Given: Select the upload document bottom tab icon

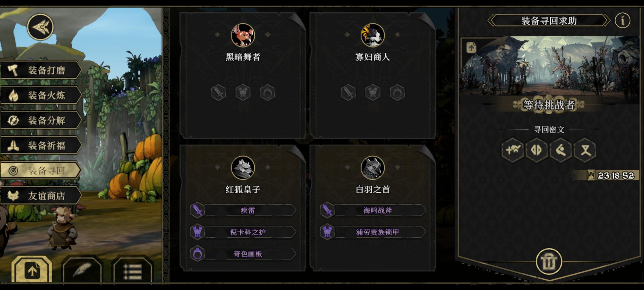Looking at the screenshot, I should (x=32, y=270).
